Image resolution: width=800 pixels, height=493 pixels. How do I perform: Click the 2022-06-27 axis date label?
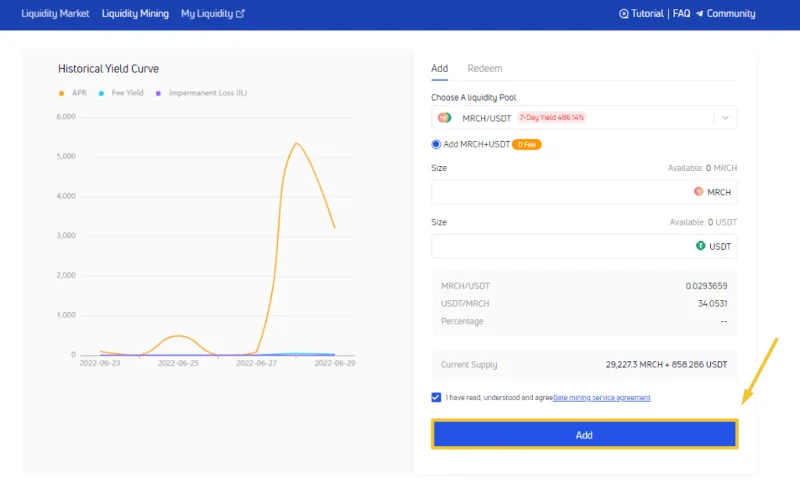click(256, 363)
